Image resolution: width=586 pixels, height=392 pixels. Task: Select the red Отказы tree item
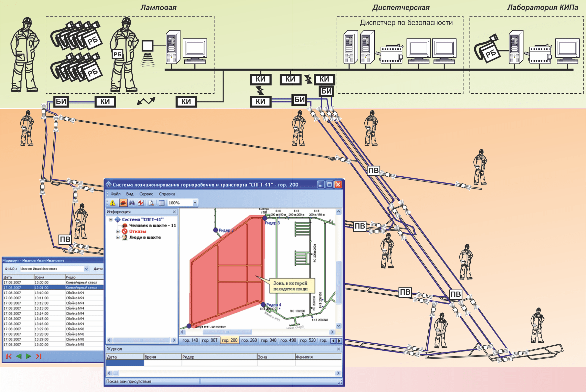138,231
